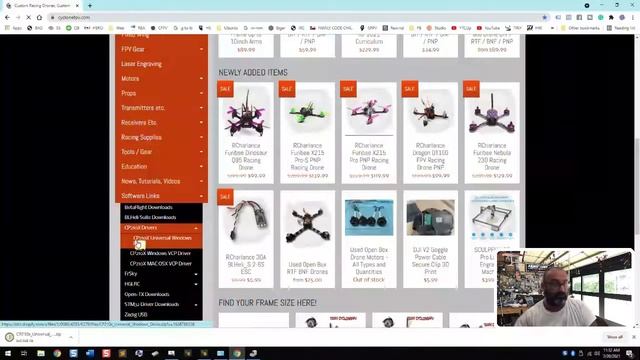Click Show all downloads button
Screen dimensions: 640x360
(x=615, y=337)
